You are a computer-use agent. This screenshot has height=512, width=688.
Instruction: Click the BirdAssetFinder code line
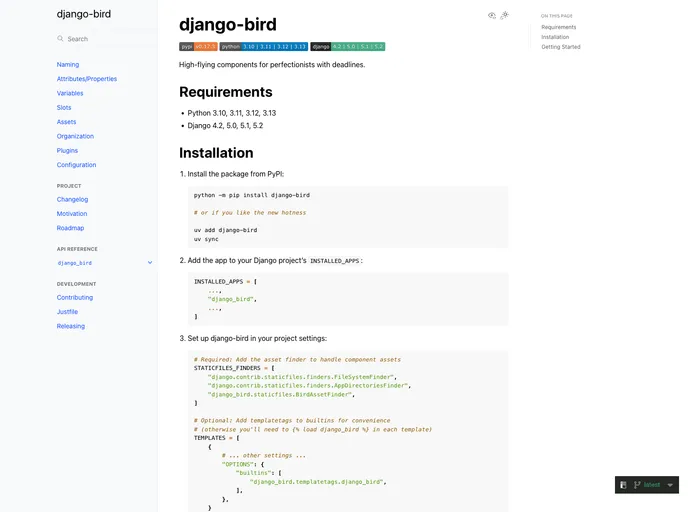coord(281,394)
